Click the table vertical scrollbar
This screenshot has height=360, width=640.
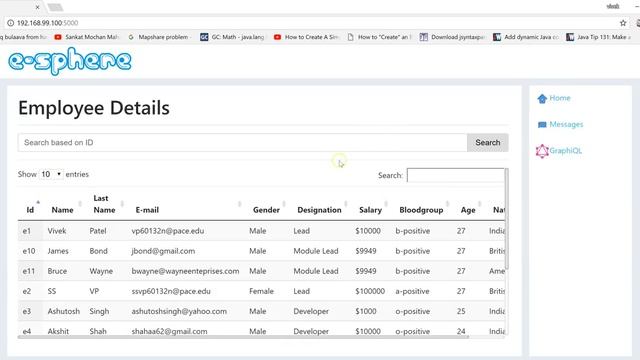click(507, 219)
